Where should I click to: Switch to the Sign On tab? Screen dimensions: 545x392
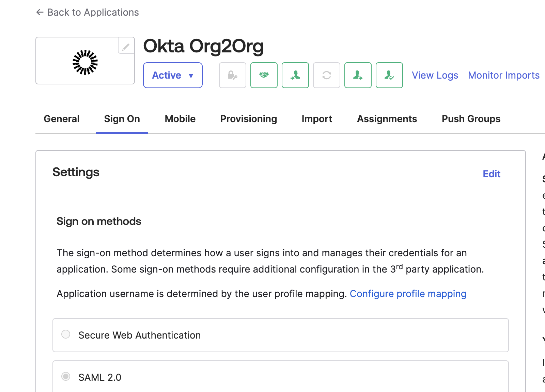(122, 119)
